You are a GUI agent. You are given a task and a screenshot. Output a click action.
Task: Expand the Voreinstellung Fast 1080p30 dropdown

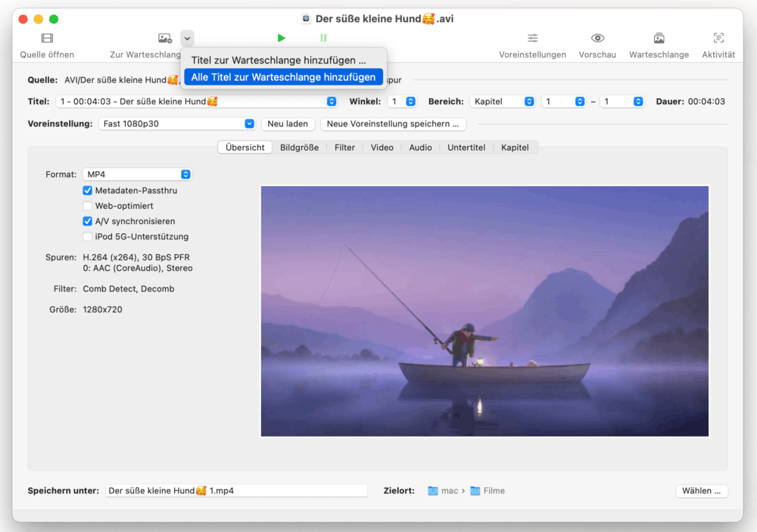[x=177, y=123]
